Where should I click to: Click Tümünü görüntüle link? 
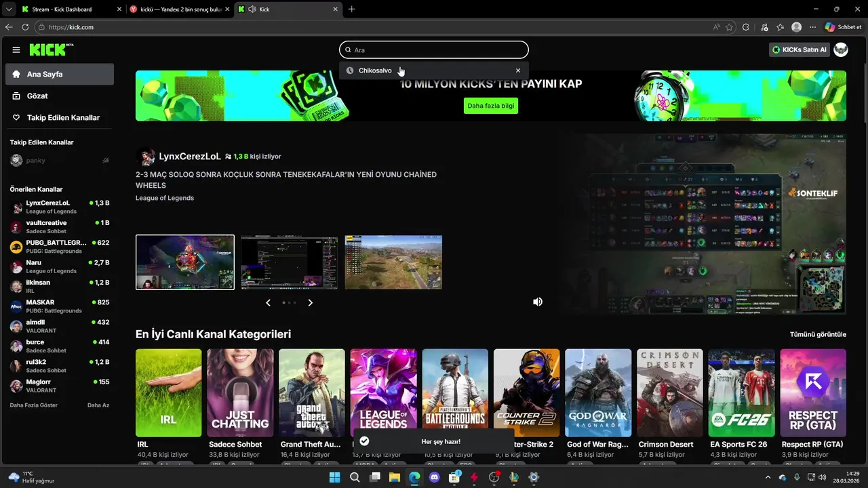coord(818,334)
